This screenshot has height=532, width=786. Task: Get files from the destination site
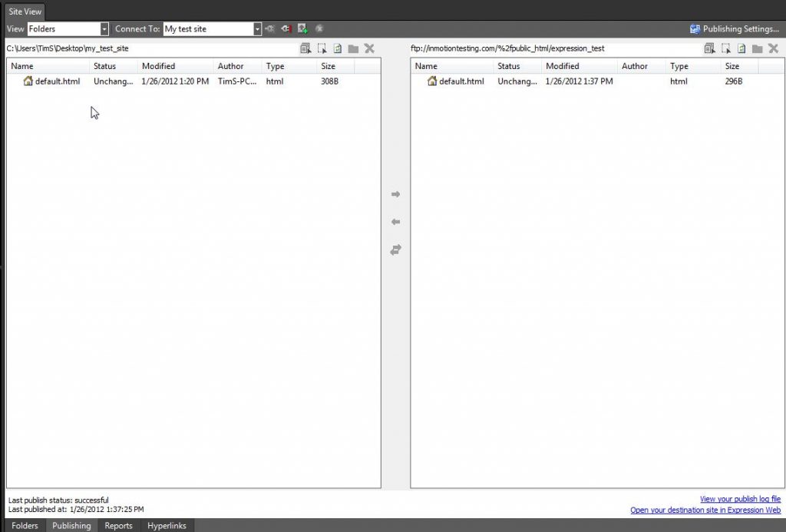395,222
